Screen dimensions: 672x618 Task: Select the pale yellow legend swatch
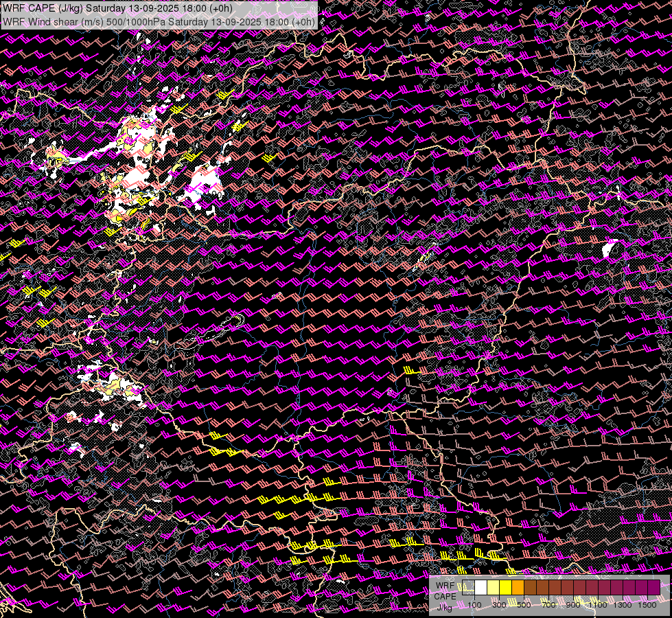point(494,587)
